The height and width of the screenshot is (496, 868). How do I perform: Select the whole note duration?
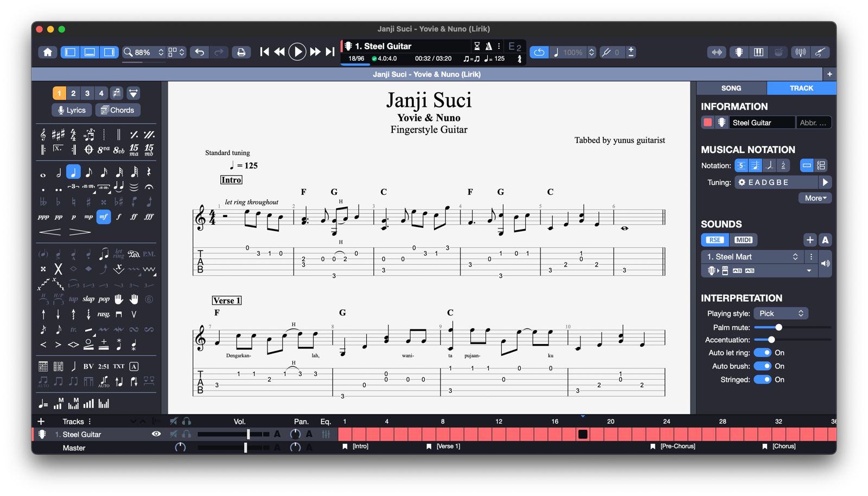pyautogui.click(x=43, y=174)
